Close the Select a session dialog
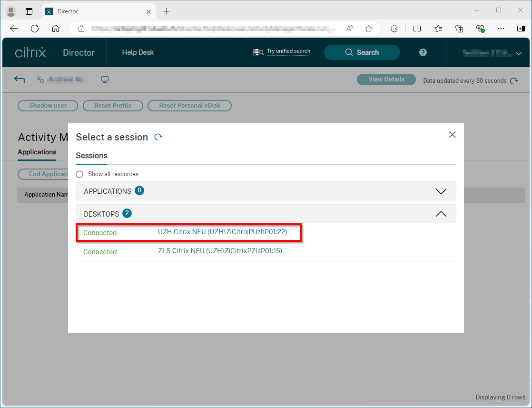 (452, 135)
